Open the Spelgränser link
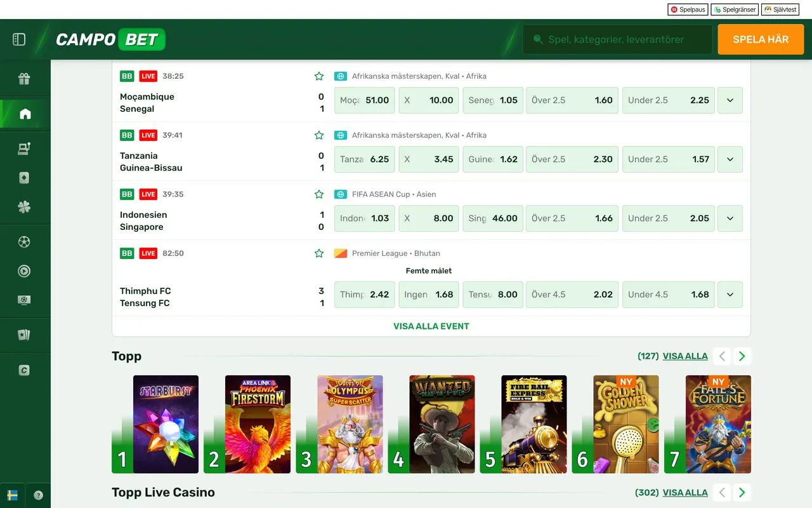This screenshot has width=812, height=508. [x=735, y=10]
